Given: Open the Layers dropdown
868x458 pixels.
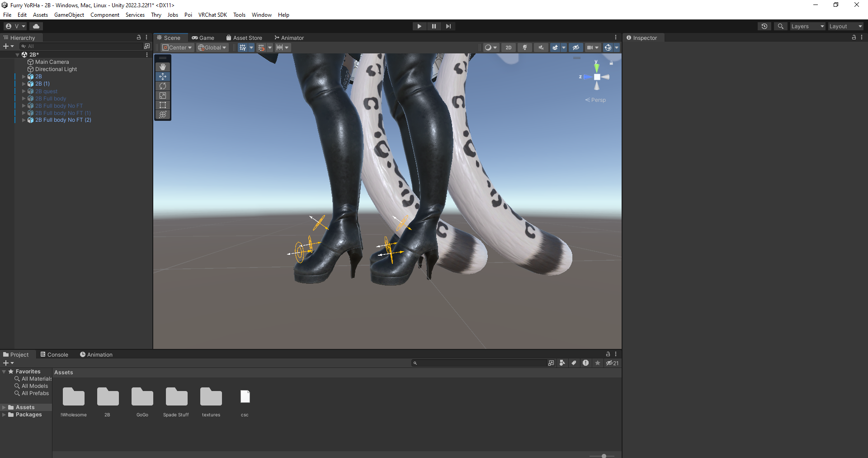Looking at the screenshot, I should 807,26.
